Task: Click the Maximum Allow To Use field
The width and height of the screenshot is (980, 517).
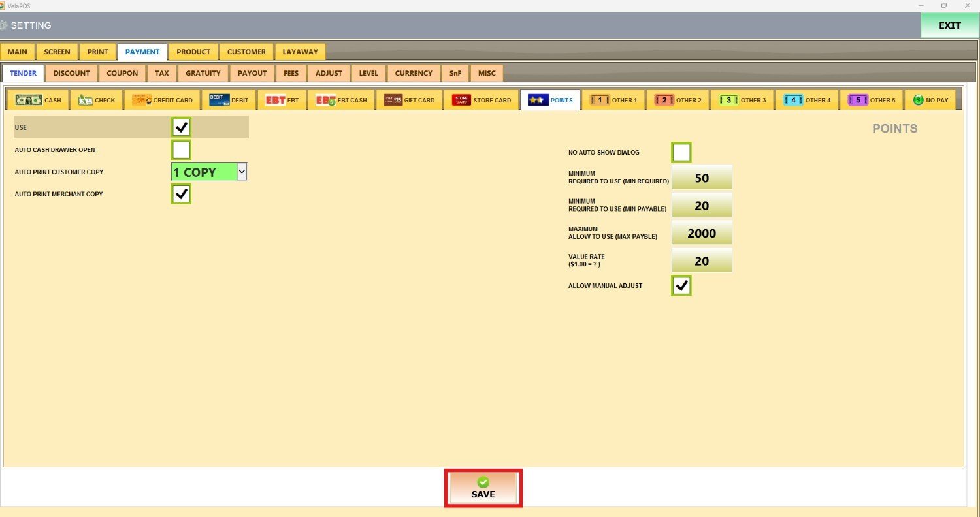Action: pyautogui.click(x=702, y=233)
